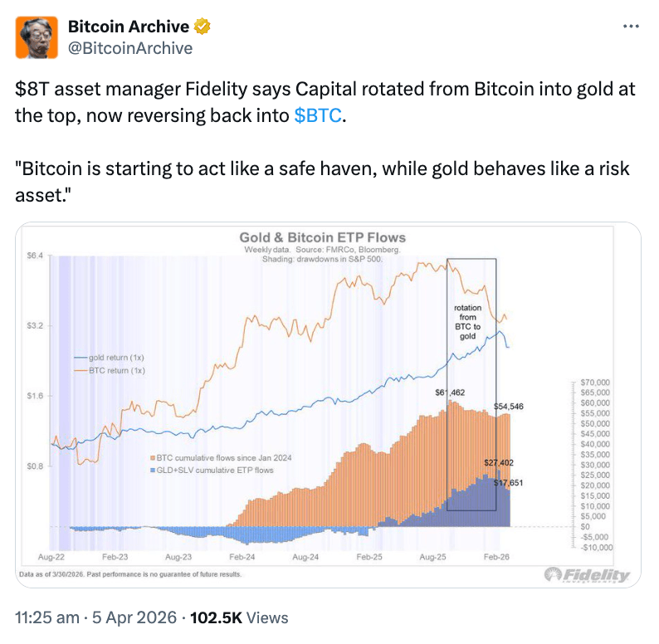Click the $54,546 data label

tap(509, 407)
